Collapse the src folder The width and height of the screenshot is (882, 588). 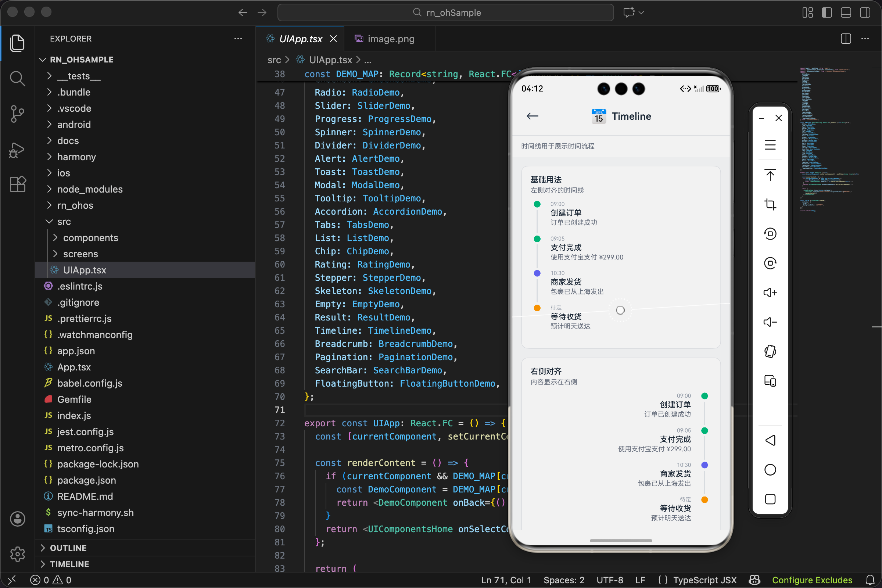[64, 222]
